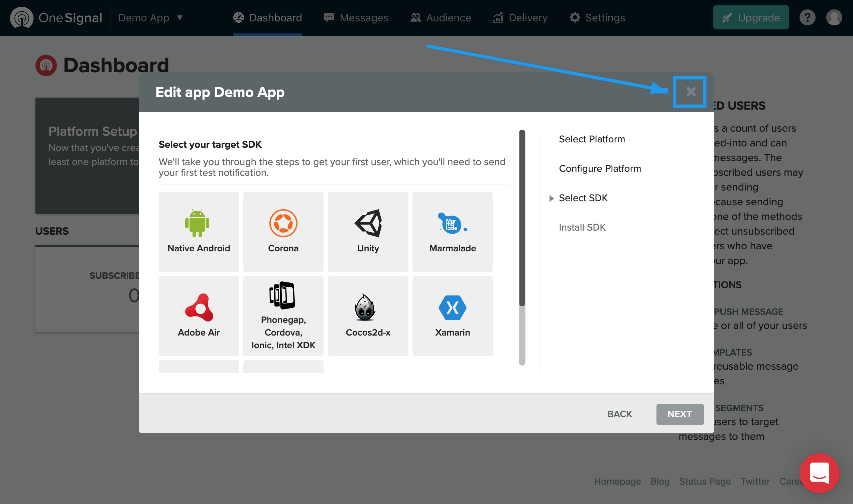The height and width of the screenshot is (504, 853).
Task: Open the user account avatar menu
Action: (x=834, y=18)
